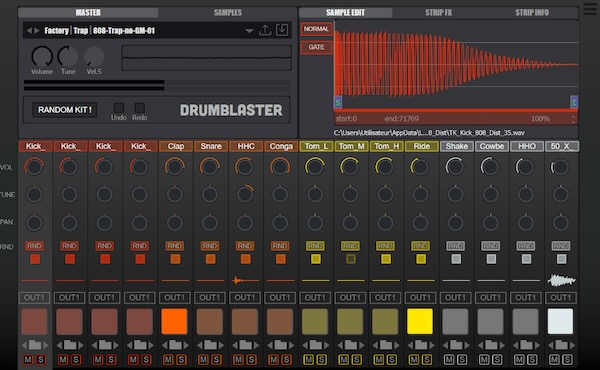Open sample folder icon on Clap strip

coord(175,345)
